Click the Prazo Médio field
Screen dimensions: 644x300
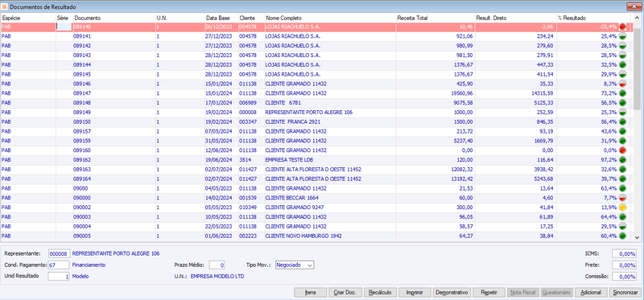pos(217,265)
